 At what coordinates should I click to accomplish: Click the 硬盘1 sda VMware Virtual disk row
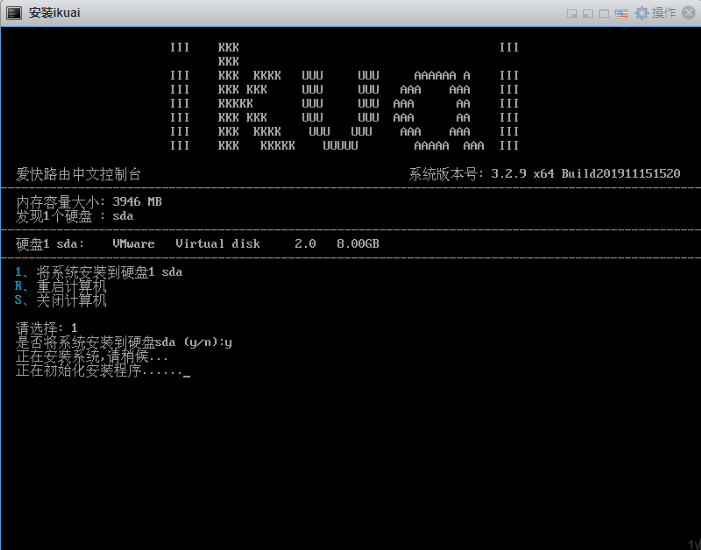pos(197,244)
